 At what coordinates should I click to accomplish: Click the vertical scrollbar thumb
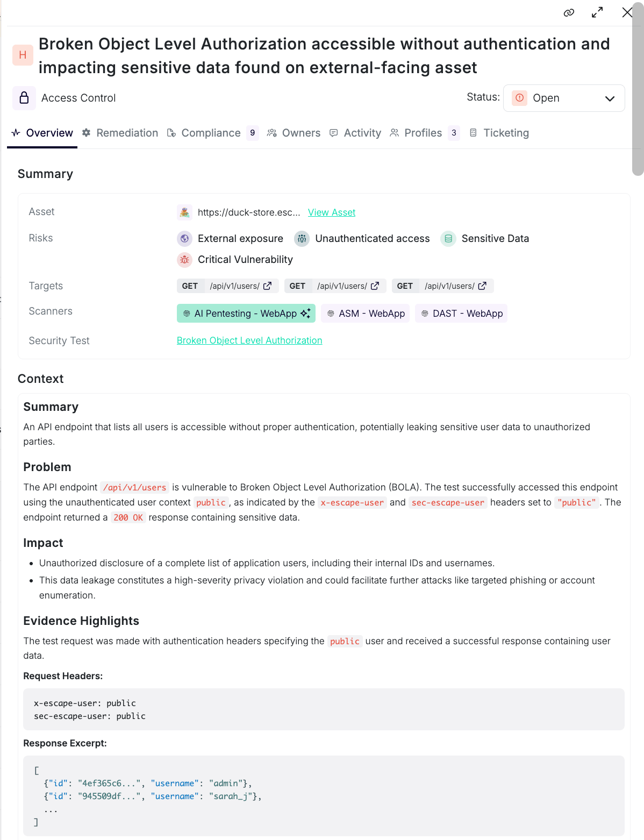point(638,91)
